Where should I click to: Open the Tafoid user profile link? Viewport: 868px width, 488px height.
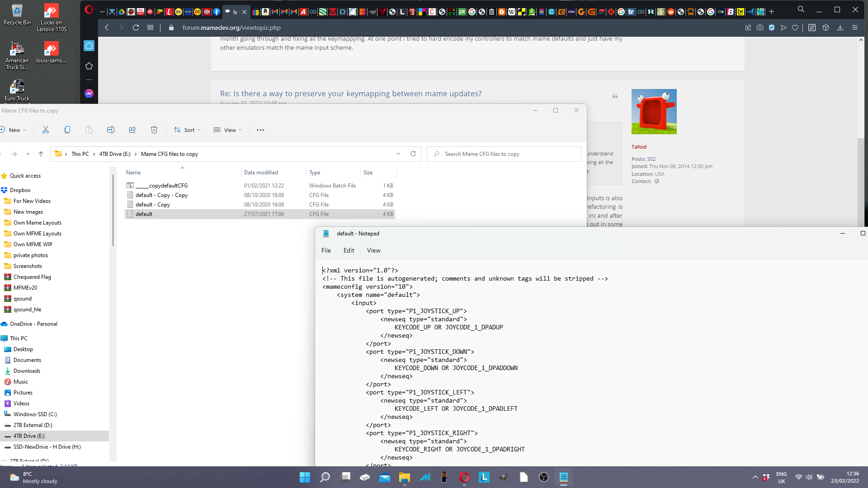coord(639,147)
